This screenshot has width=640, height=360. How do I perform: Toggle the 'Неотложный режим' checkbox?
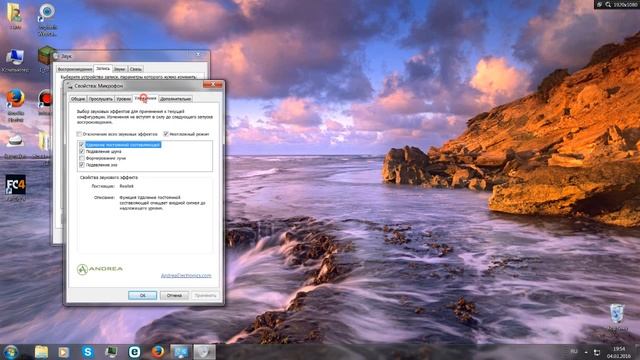[166, 134]
